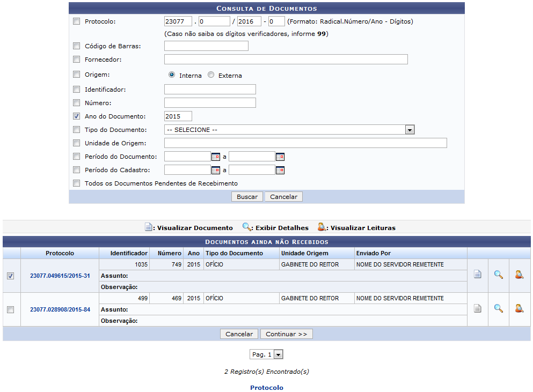Viewport: 533px width, 392px height.
Task: Check the Fornecedor filter checkbox
Action: coord(76,60)
